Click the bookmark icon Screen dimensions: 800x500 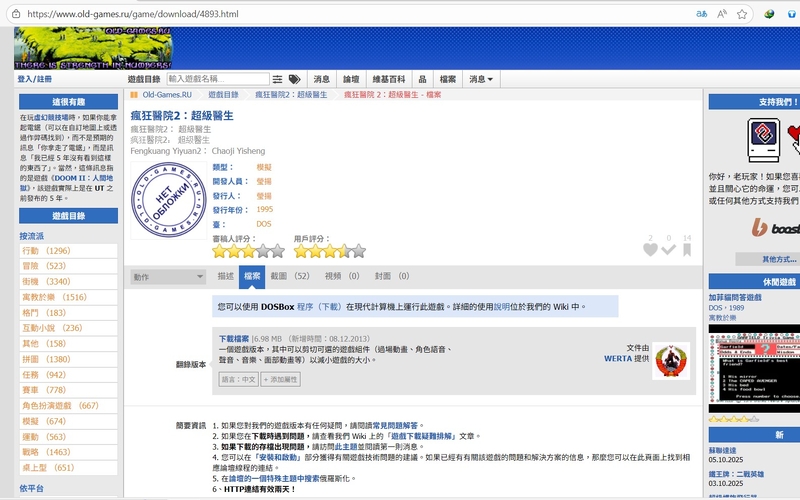coord(687,249)
